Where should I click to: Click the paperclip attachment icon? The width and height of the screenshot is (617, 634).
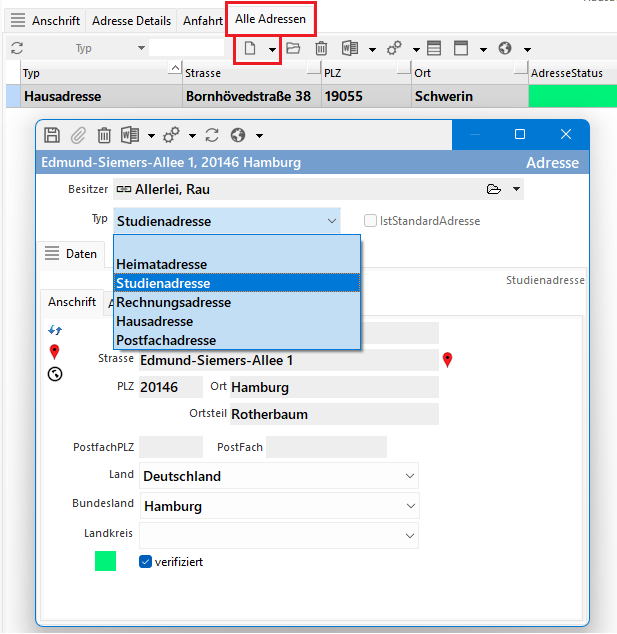coord(78,135)
